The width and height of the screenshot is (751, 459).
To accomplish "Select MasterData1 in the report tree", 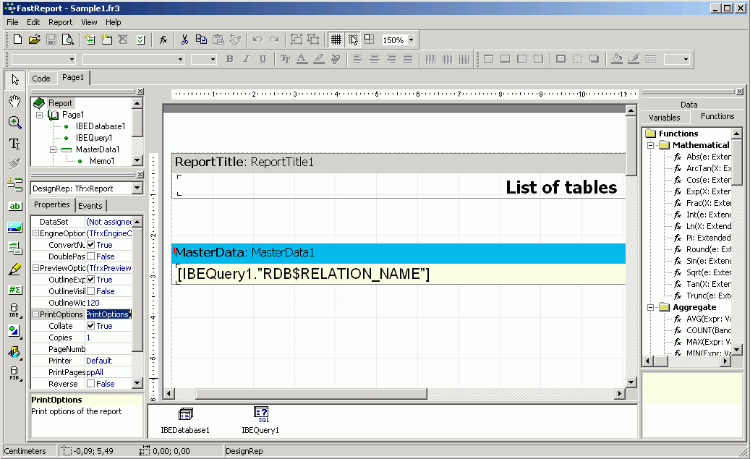I will click(97, 149).
